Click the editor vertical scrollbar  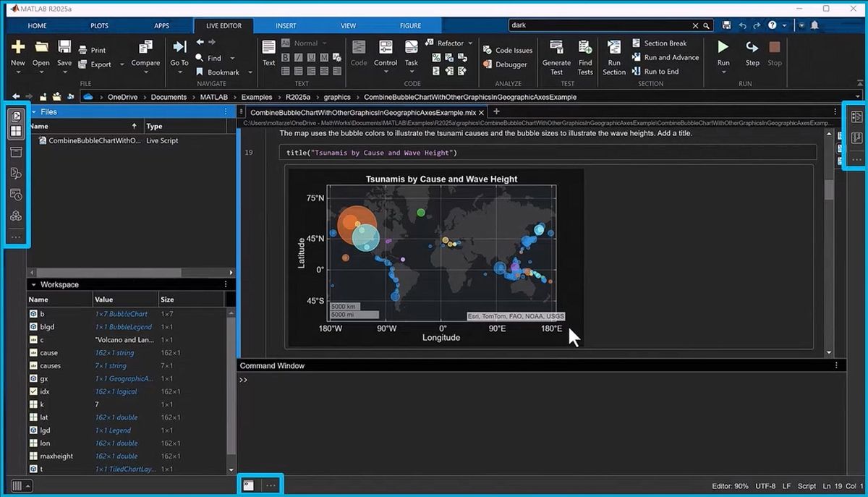[x=830, y=190]
